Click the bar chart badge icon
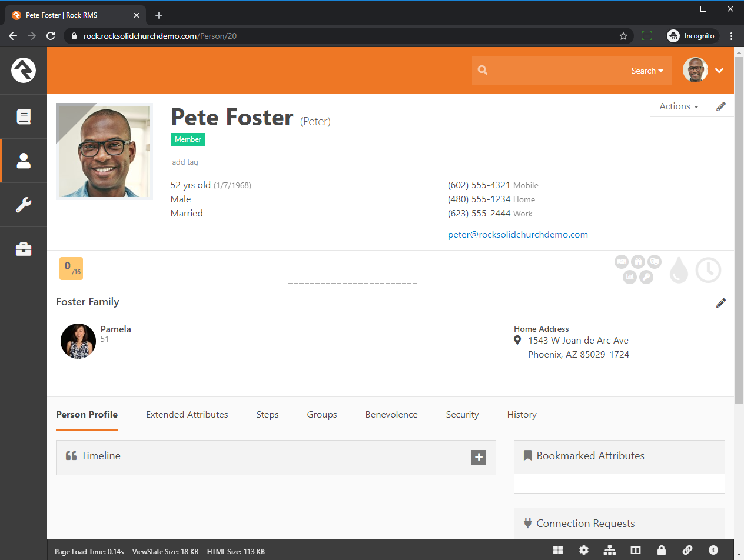Screen dimensions: 744x560 click(x=630, y=276)
